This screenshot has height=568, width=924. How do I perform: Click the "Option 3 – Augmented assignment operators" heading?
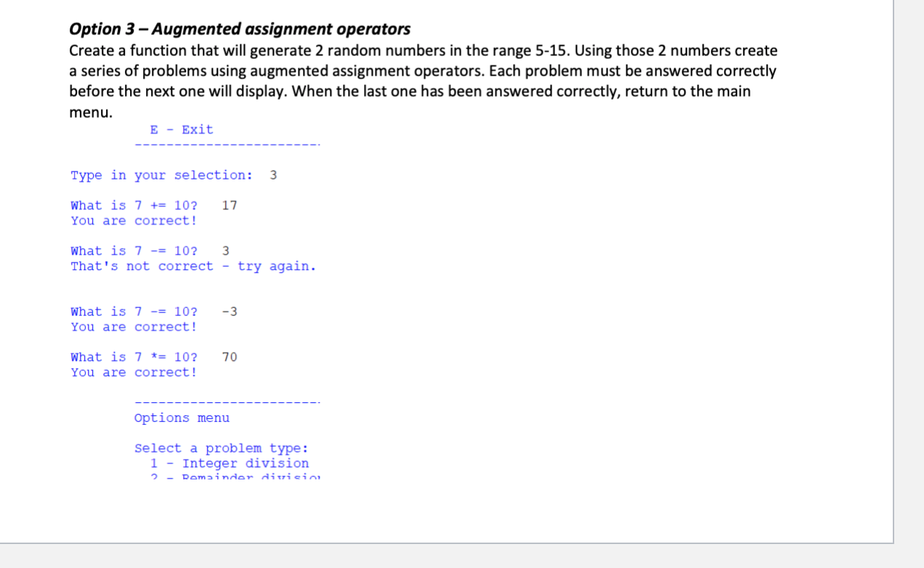(240, 29)
